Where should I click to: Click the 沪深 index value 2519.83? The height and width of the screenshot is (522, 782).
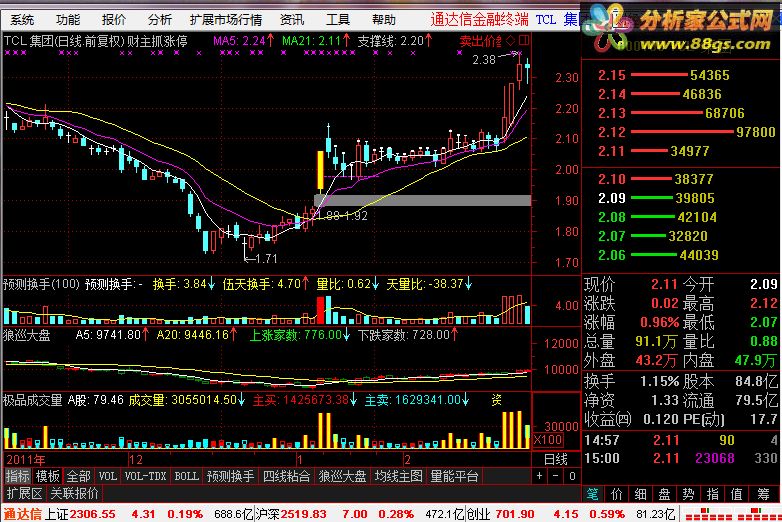[x=303, y=514]
